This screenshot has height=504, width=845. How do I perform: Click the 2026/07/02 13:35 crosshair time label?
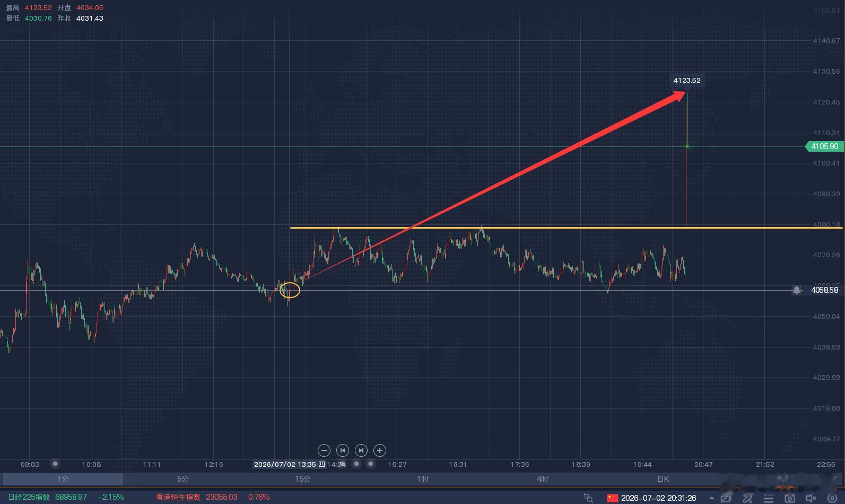(290, 464)
